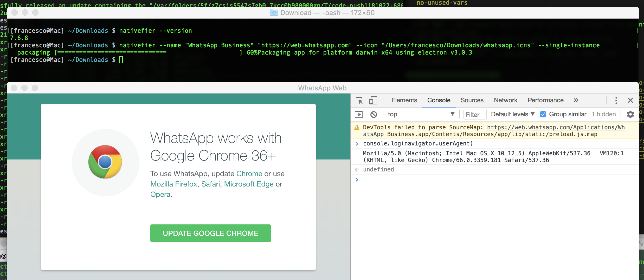644x280 pixels.
Task: Close the WhatsApp Web window
Action: (x=14, y=88)
